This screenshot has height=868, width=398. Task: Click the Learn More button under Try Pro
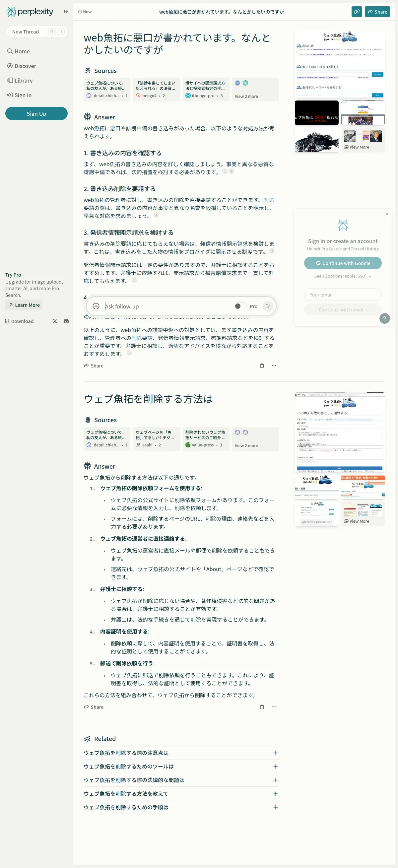(24, 305)
